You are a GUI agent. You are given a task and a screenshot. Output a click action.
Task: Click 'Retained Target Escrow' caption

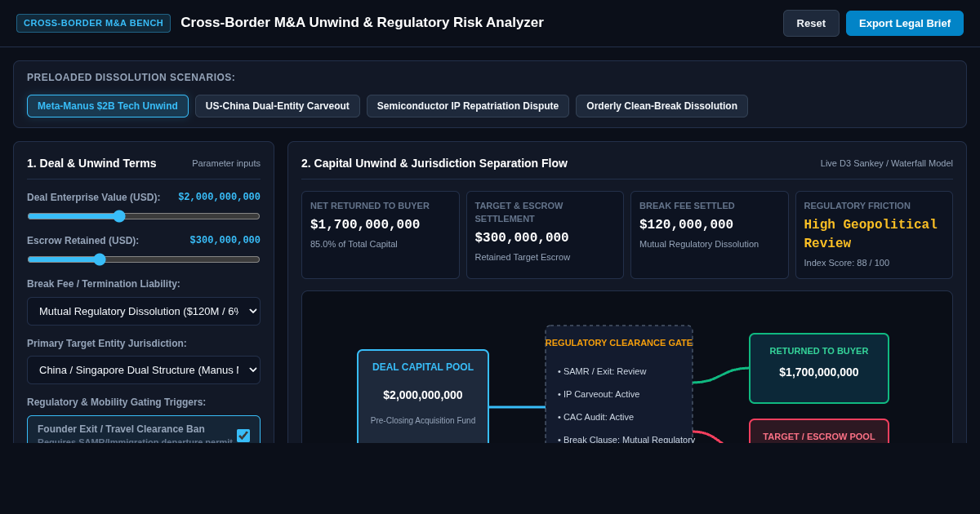[523, 257]
